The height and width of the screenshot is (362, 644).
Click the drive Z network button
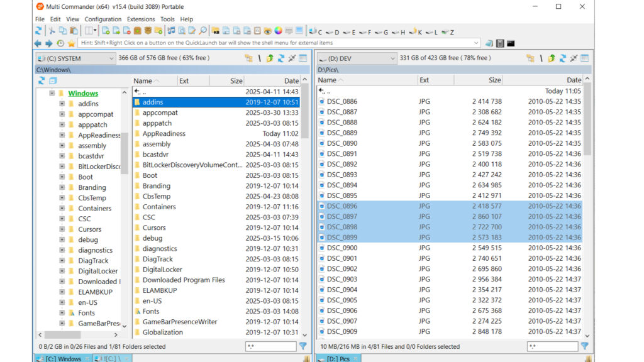[x=448, y=32]
